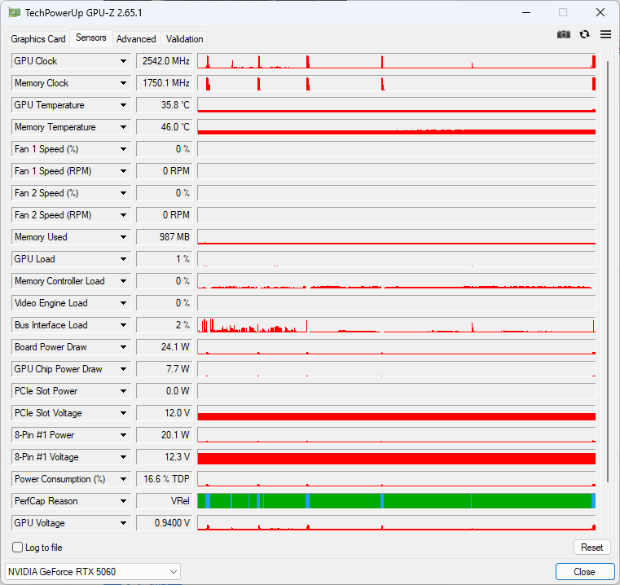Expand the GPU Clock sensor dropdown

[x=123, y=61]
